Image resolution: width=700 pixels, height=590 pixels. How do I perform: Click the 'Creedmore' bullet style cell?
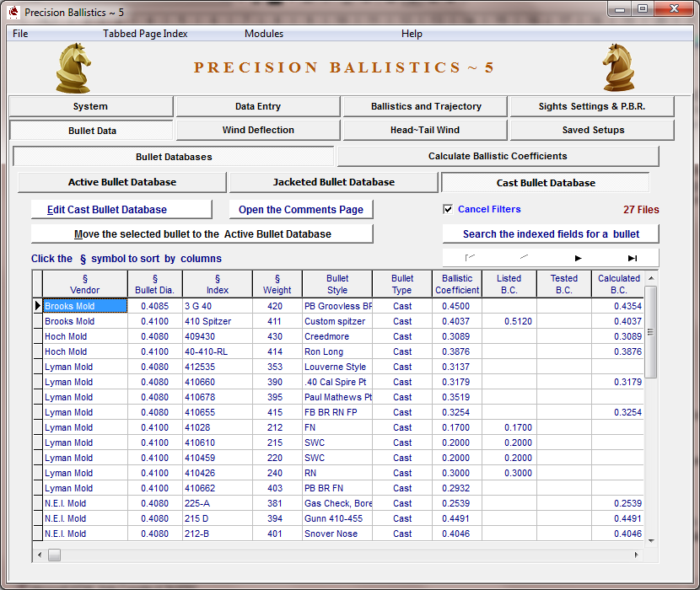coord(337,336)
